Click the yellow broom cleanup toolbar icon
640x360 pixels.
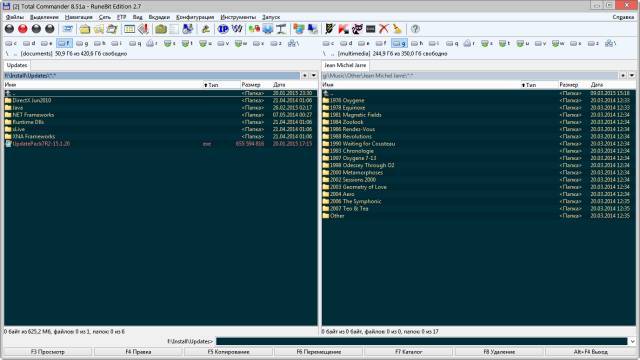[397, 29]
